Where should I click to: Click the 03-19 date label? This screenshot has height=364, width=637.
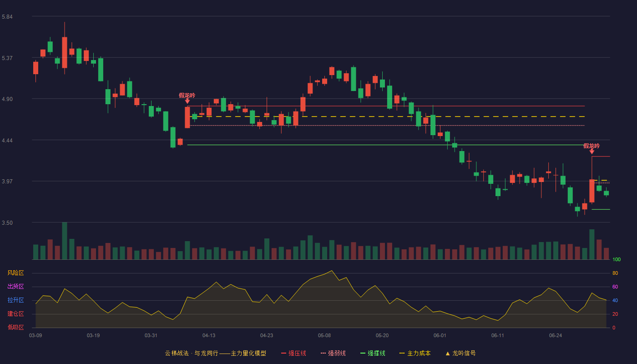coord(93,335)
